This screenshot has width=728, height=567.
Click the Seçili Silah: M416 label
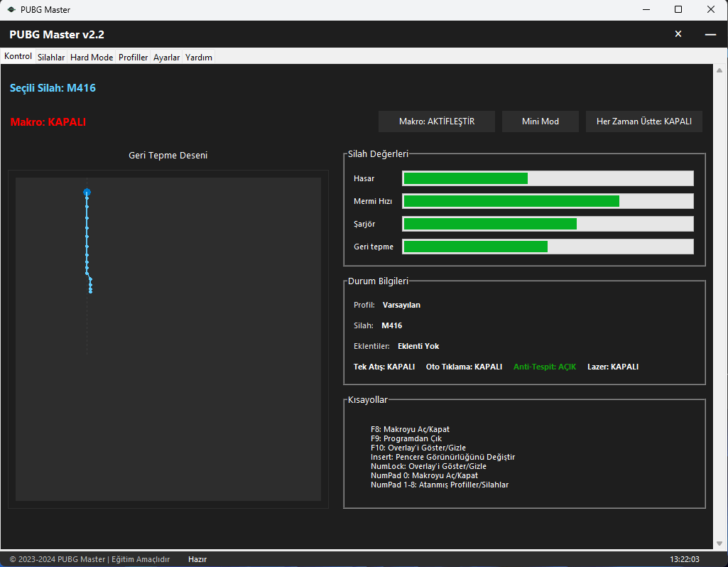pos(53,88)
